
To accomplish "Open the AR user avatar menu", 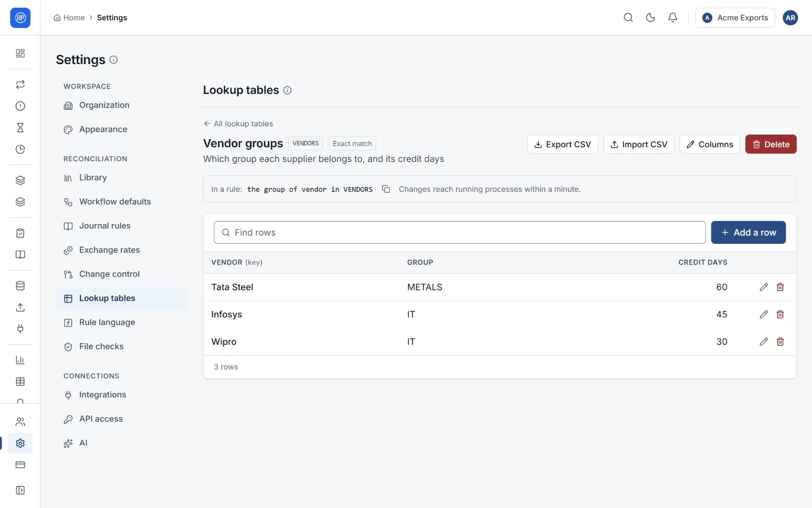I will click(790, 18).
